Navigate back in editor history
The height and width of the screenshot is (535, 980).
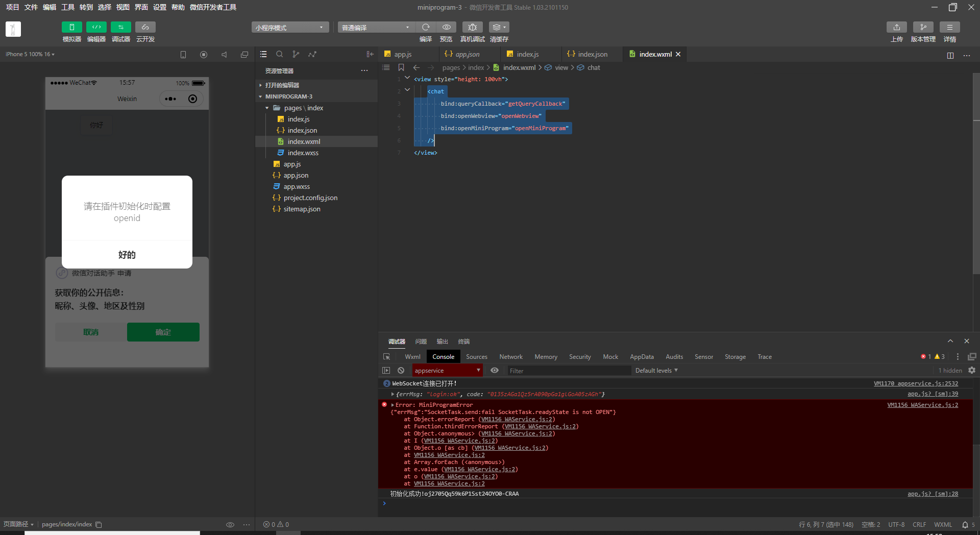point(416,67)
